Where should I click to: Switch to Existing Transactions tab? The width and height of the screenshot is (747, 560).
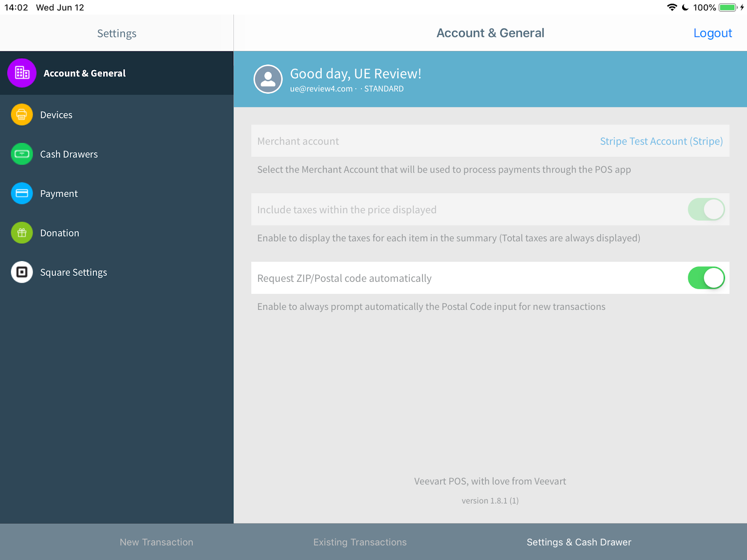(x=359, y=542)
